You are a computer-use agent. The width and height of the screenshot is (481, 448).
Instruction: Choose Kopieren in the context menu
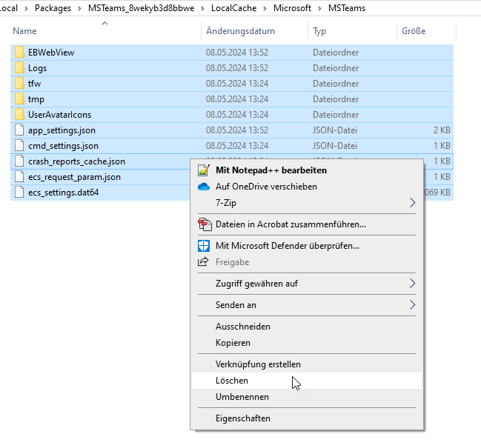[x=233, y=343]
